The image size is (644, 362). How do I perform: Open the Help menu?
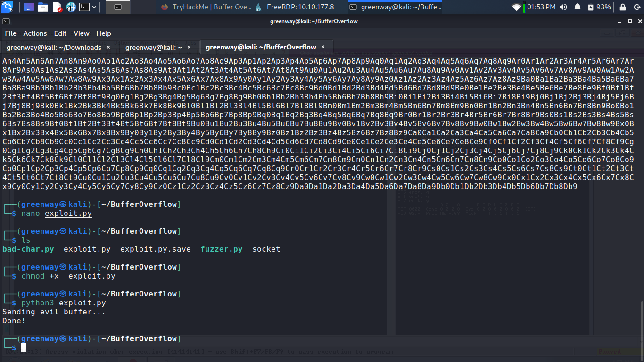(103, 33)
